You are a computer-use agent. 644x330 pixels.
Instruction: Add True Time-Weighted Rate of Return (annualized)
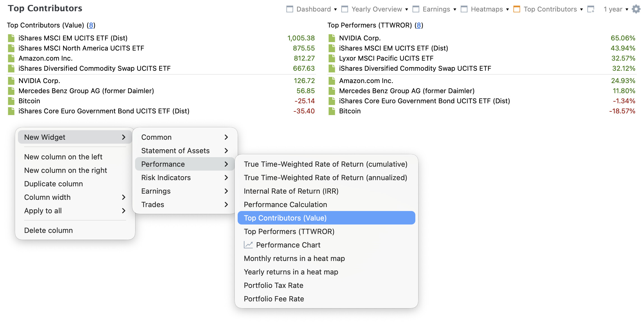coord(326,178)
